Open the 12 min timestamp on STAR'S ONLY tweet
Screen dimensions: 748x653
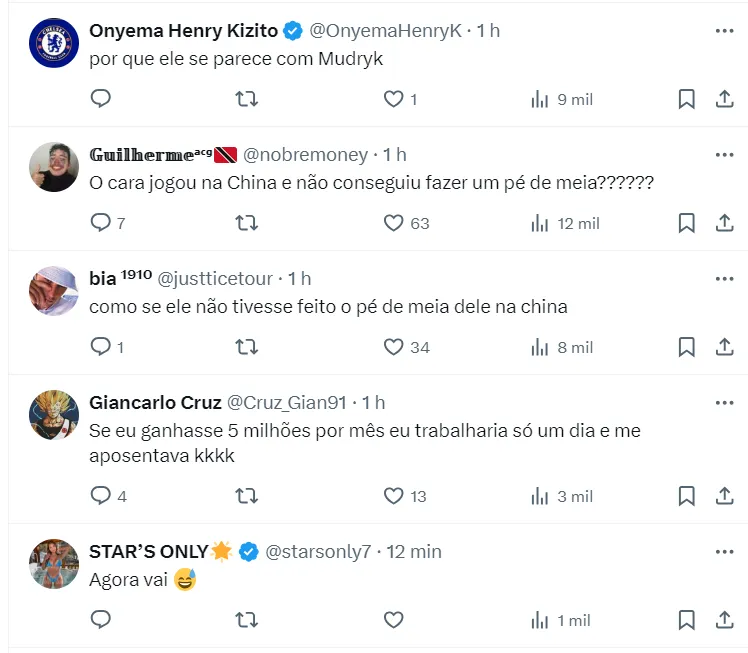414,551
